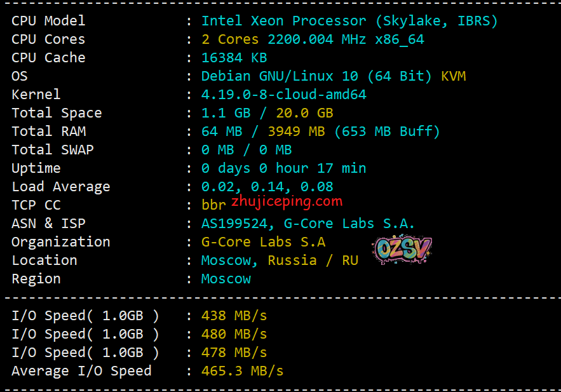Viewport: 561px width, 392px height.
Task: Click the bbr TCP CC value
Action: (x=213, y=205)
